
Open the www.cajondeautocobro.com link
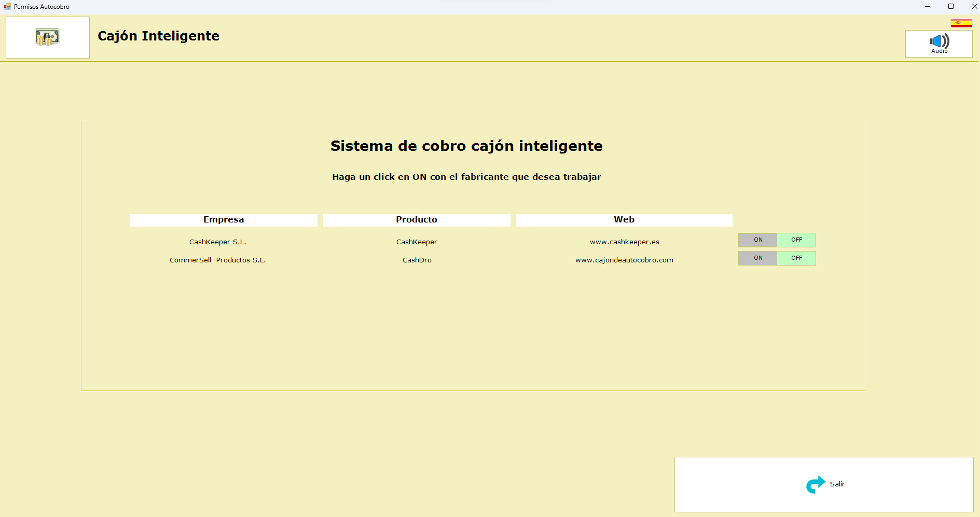coord(624,260)
